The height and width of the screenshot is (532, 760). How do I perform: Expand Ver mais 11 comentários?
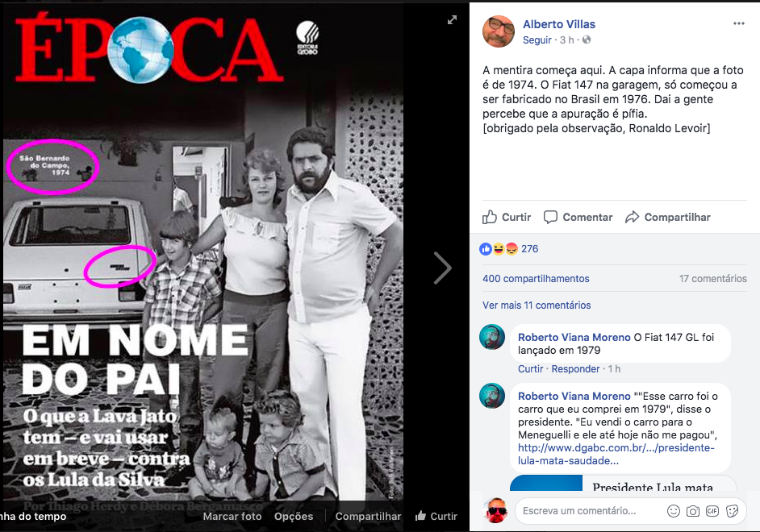pyautogui.click(x=537, y=305)
